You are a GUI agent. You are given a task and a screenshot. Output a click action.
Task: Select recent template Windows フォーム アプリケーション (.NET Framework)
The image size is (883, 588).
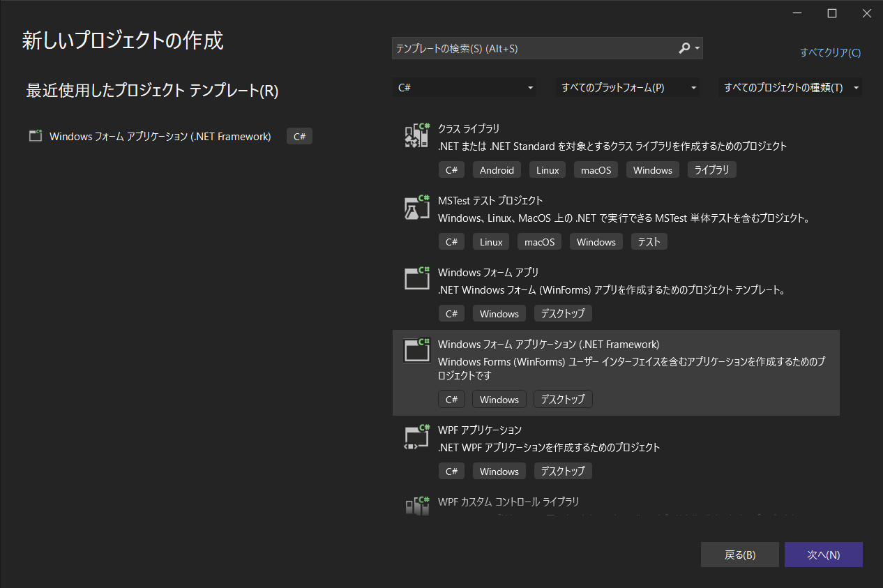click(160, 137)
